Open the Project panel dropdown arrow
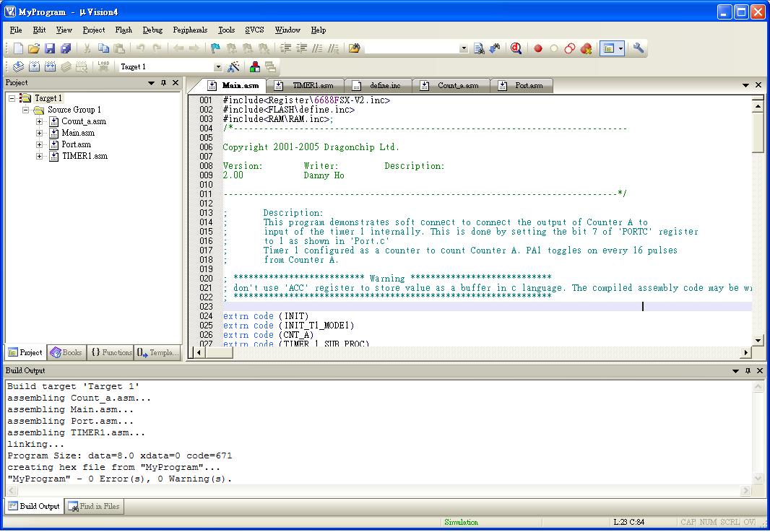Viewport: 770px width, 532px height. pos(151,83)
